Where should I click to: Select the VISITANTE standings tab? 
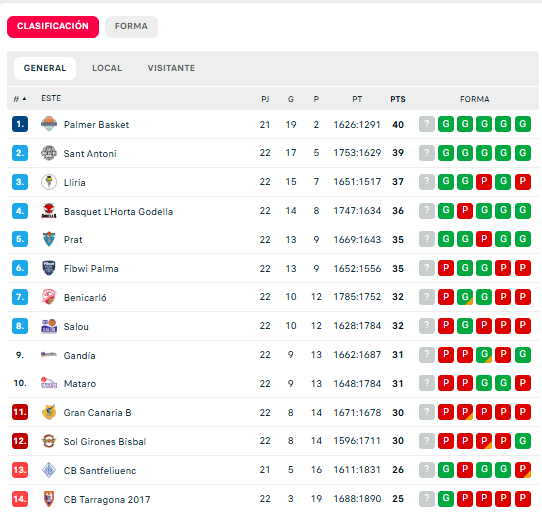pyautogui.click(x=171, y=68)
